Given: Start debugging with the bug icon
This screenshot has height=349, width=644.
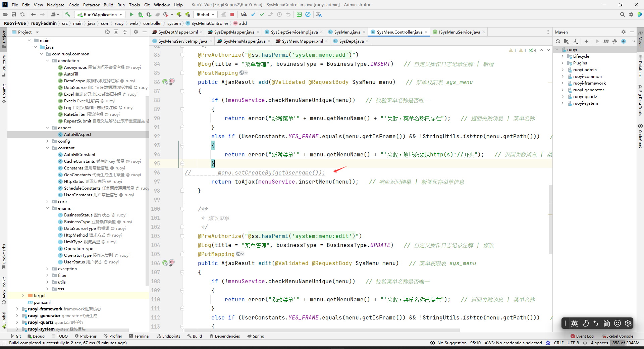Looking at the screenshot, I should click(140, 14).
